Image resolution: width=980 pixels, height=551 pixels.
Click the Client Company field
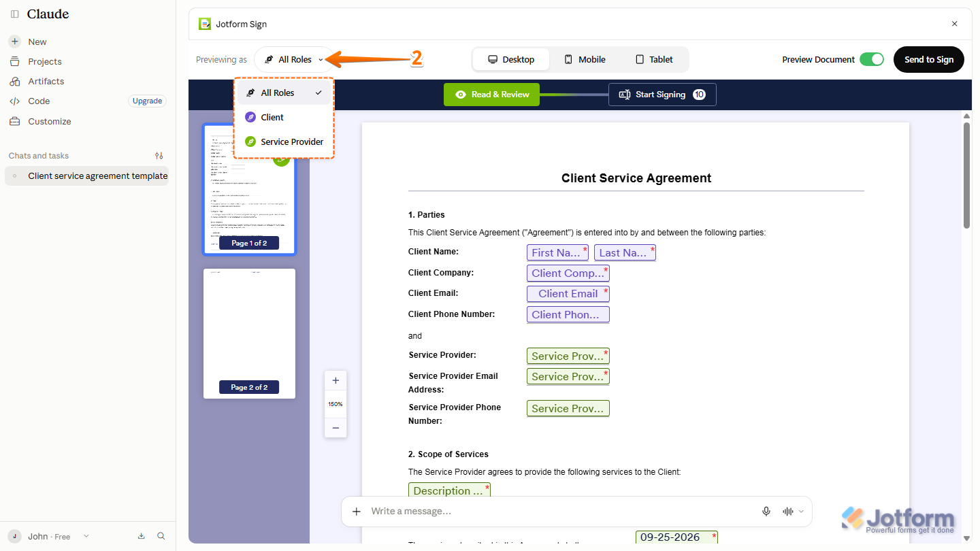(x=568, y=273)
